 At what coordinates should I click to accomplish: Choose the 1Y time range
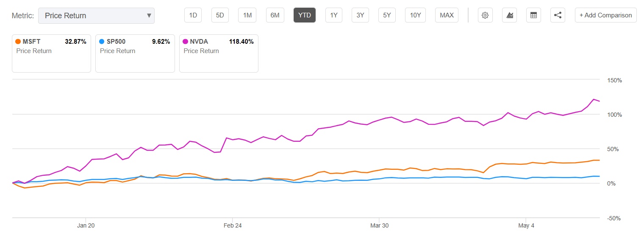(333, 15)
